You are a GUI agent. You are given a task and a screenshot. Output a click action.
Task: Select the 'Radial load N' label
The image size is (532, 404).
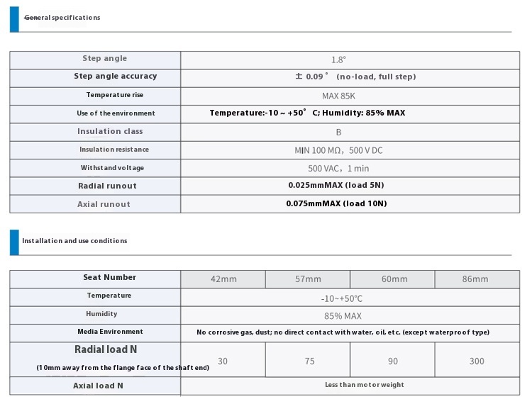coord(106,349)
